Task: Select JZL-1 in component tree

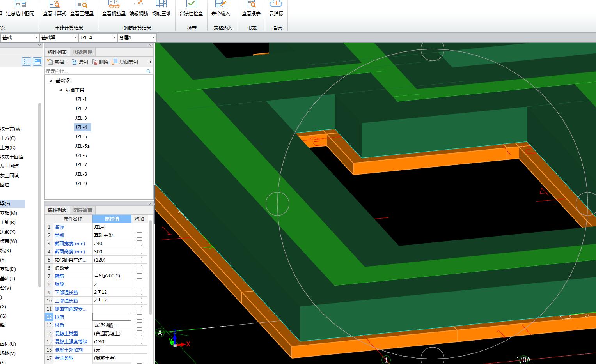Action: click(81, 99)
